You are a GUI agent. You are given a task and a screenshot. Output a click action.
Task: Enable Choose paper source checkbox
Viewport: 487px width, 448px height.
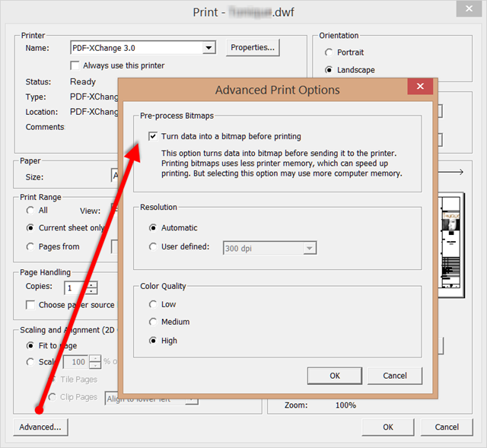[31, 305]
